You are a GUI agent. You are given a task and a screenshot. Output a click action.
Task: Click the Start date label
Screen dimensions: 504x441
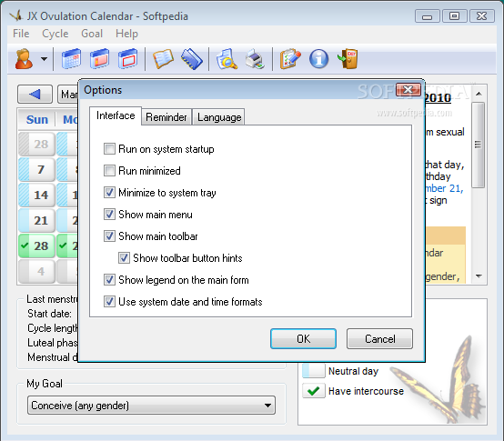49,314
